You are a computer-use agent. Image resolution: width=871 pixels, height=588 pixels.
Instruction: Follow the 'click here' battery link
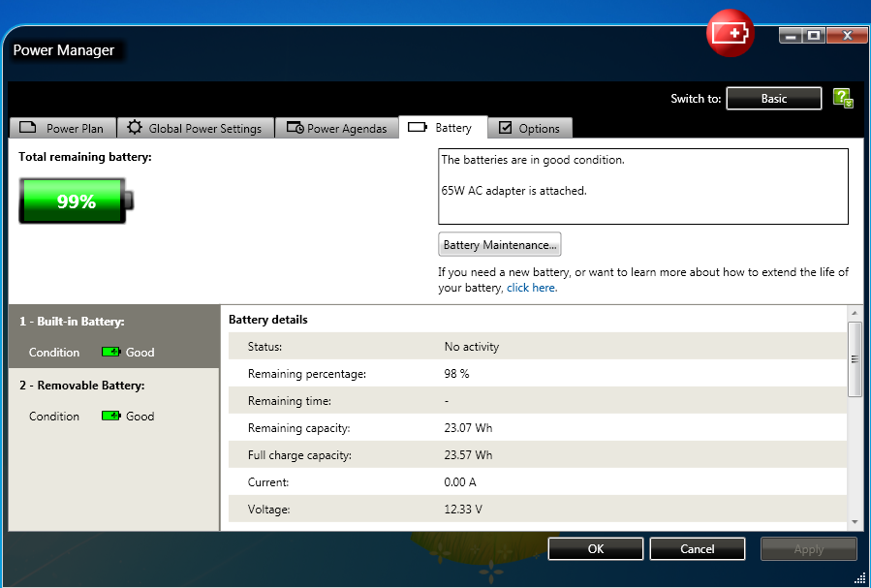[x=531, y=288]
